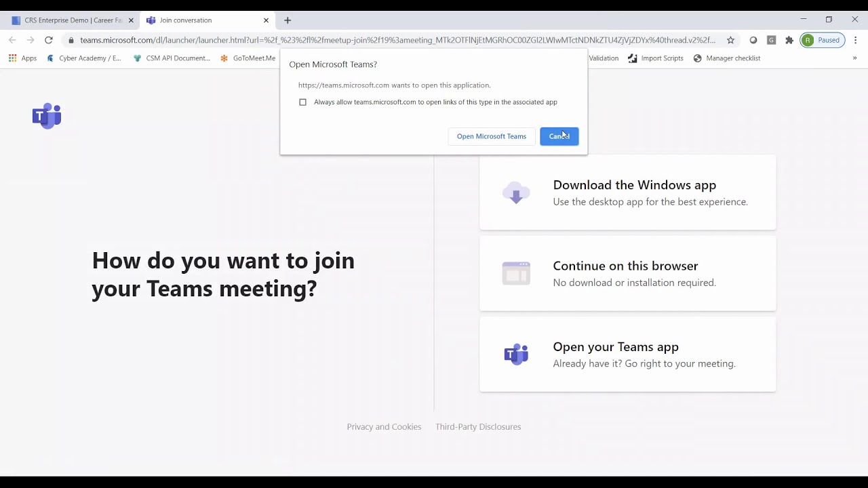The height and width of the screenshot is (488, 868).
Task: Close the CRS Enterprise Demo tab
Action: 131,20
